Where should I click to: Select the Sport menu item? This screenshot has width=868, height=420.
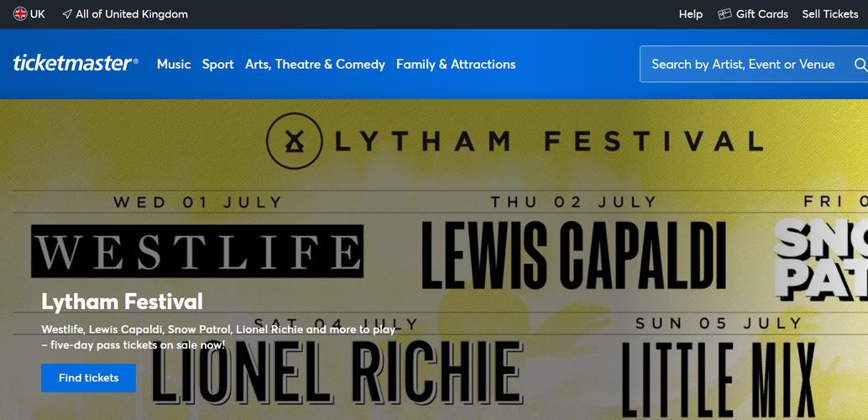click(x=217, y=65)
